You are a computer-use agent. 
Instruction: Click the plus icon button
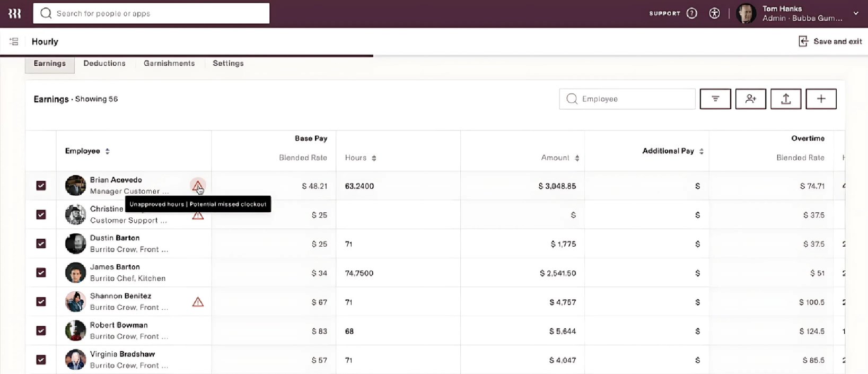point(821,99)
